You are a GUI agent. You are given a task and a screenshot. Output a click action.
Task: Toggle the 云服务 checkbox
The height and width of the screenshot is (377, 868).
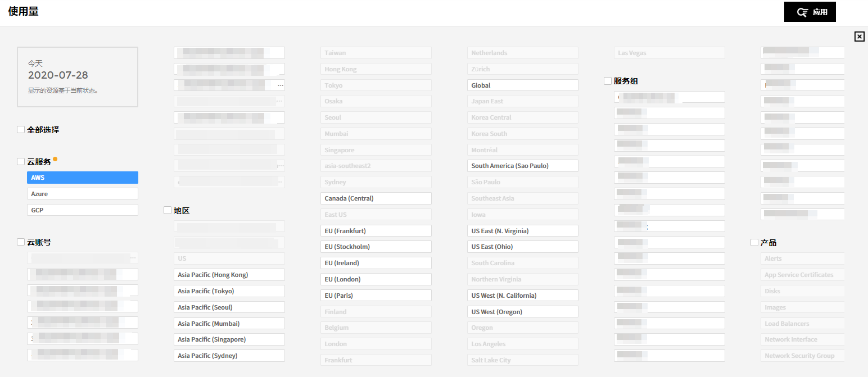(21, 162)
